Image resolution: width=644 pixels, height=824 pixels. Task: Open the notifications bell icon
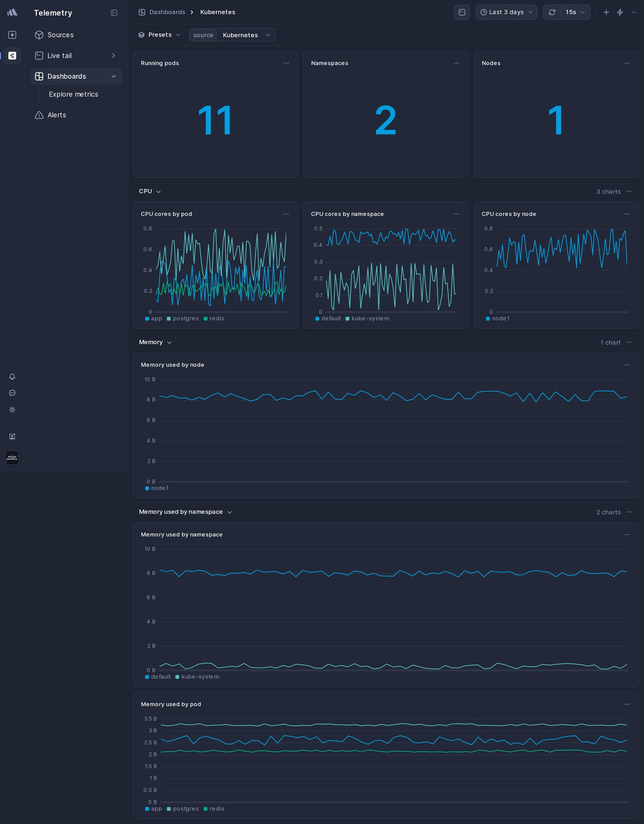click(12, 376)
